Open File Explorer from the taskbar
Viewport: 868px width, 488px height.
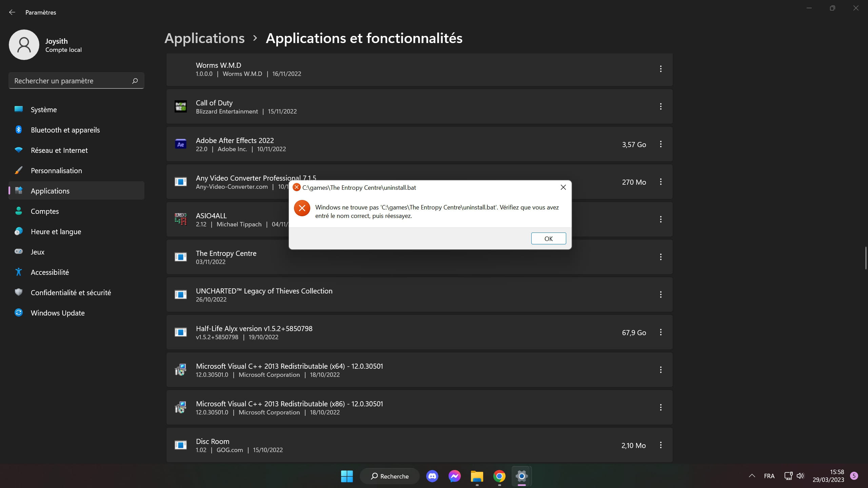click(477, 476)
